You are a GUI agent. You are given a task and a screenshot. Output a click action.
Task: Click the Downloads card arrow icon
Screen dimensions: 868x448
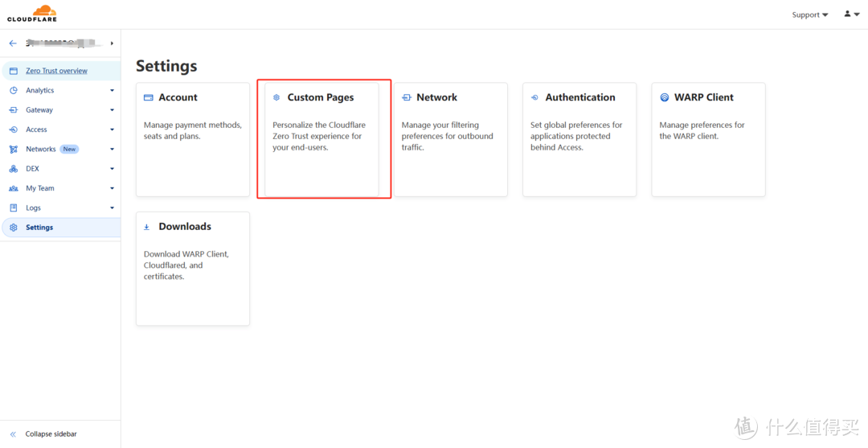click(x=147, y=227)
